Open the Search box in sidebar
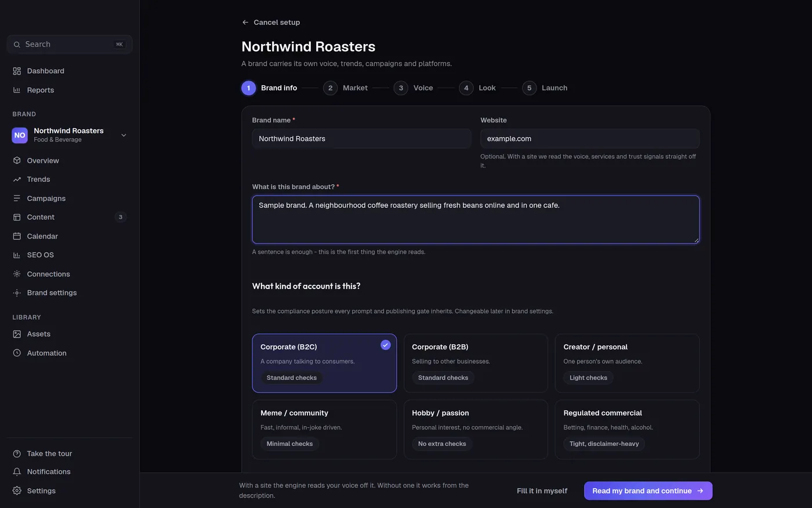The height and width of the screenshot is (508, 812). (x=70, y=44)
